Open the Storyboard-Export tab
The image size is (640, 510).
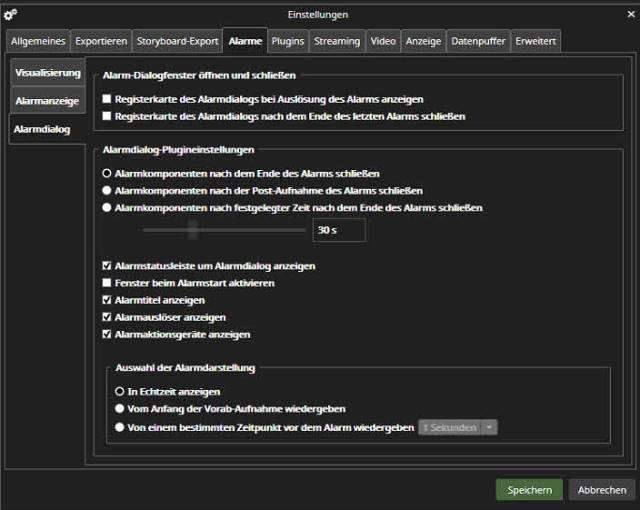(177, 42)
